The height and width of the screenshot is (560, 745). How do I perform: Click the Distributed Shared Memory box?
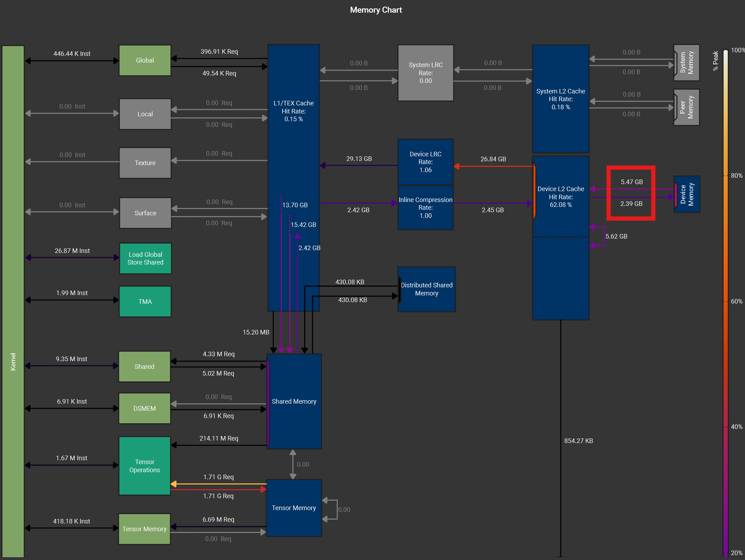426,289
